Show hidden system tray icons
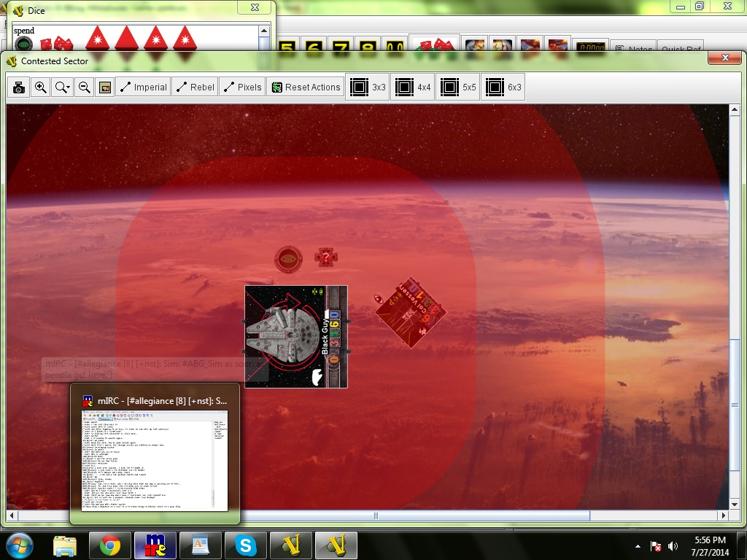The image size is (747, 560). 638,545
